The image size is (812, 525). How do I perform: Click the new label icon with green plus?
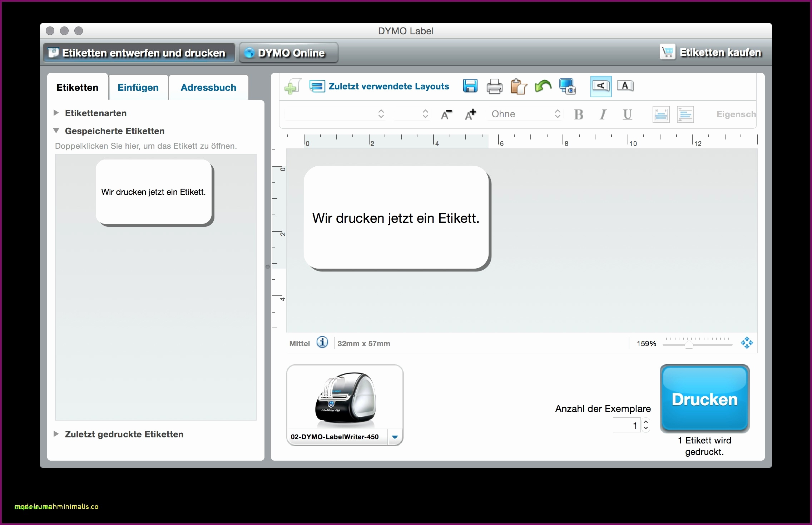click(x=293, y=86)
